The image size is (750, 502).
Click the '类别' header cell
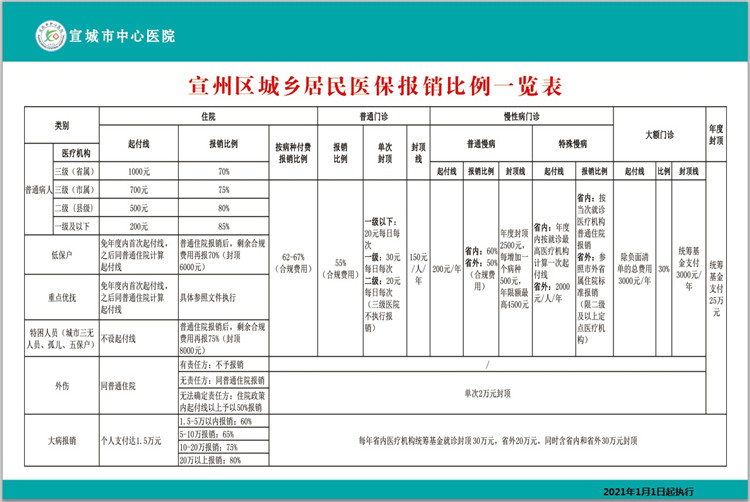(x=62, y=125)
